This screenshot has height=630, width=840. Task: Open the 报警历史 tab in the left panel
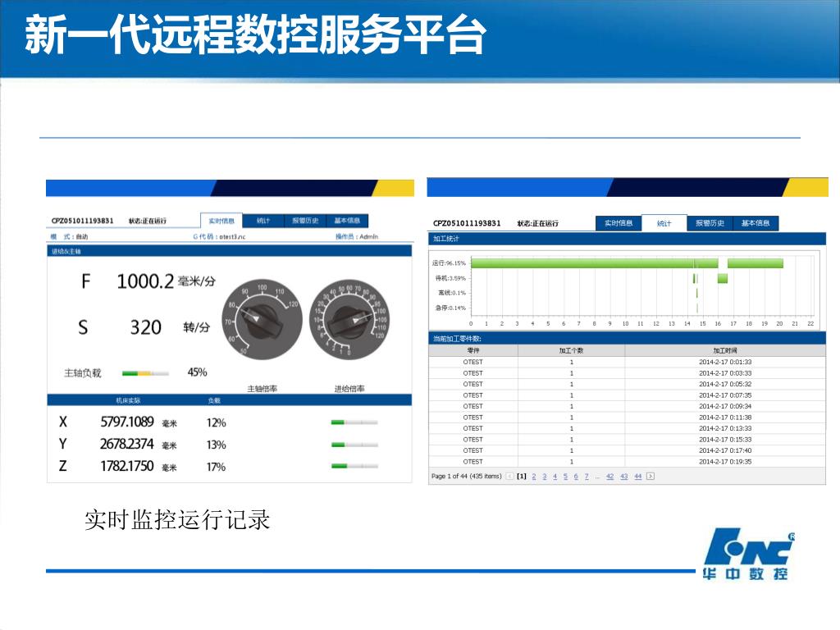[305, 221]
